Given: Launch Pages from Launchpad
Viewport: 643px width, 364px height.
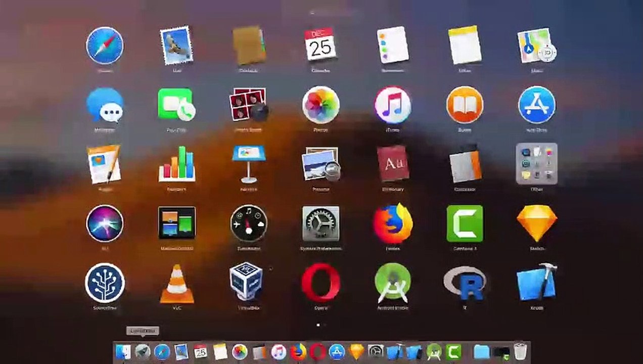Looking at the screenshot, I should point(105,164).
